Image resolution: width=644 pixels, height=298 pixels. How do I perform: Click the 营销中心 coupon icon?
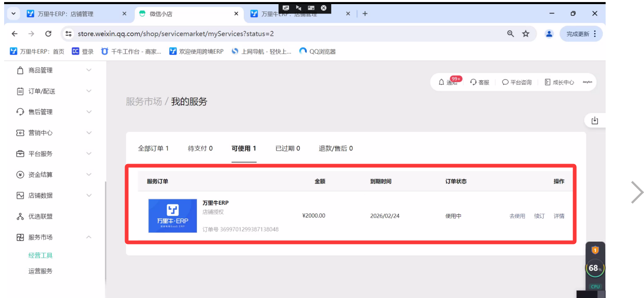(x=20, y=133)
